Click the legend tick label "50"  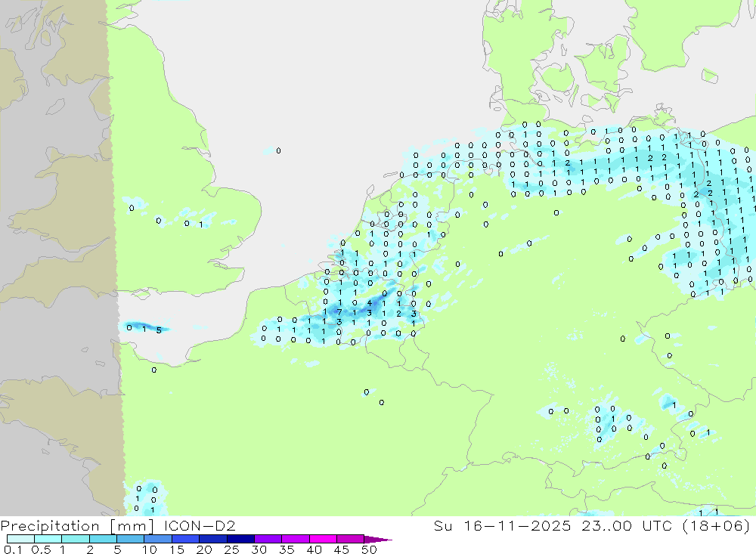369,549
